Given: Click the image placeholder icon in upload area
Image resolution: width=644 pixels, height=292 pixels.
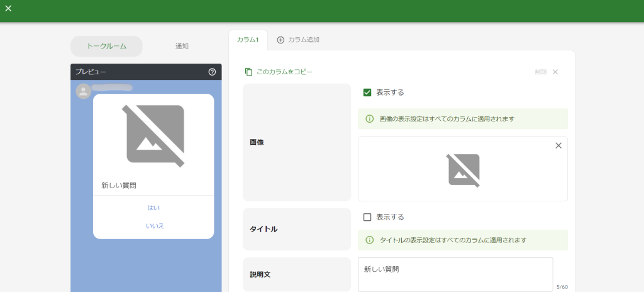Looking at the screenshot, I should [464, 169].
